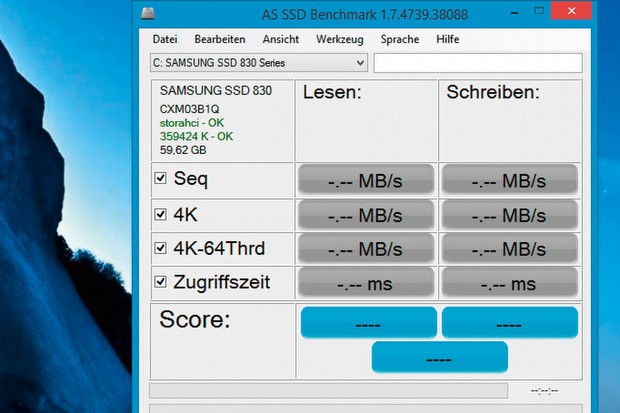Screen dimensions: 620x413
Task: Uncheck the Seq test checkbox
Action: (160, 178)
